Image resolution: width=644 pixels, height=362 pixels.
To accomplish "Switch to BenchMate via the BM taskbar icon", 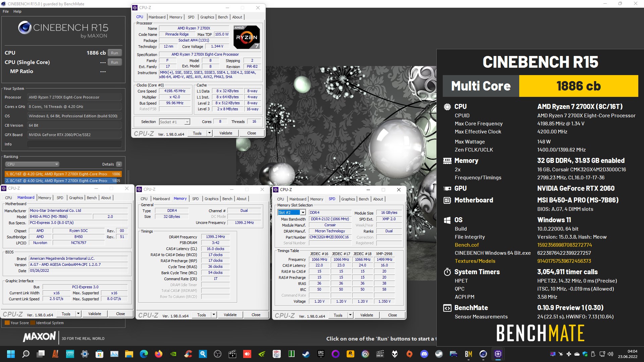I will pos(469,354).
